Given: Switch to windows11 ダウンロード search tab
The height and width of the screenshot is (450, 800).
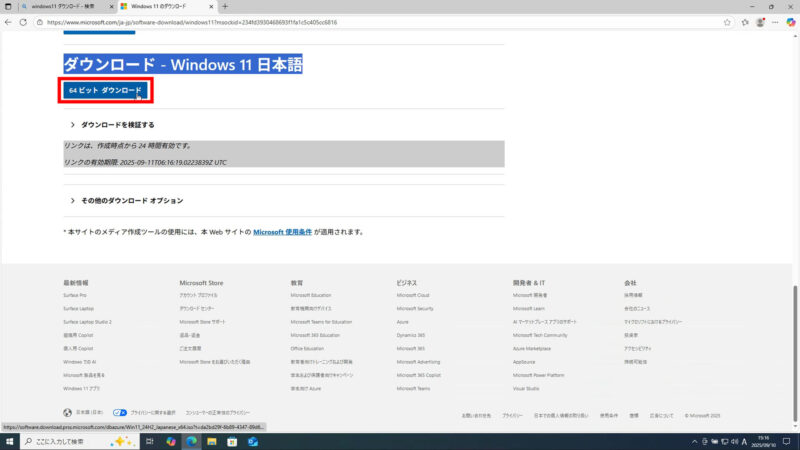Looking at the screenshot, I should (x=60, y=6).
